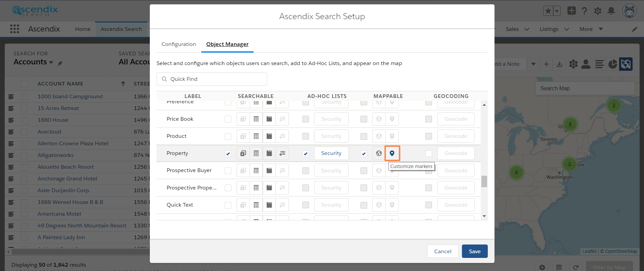
Task: Uncheck Property Searchable checkbox
Action: 228,154
